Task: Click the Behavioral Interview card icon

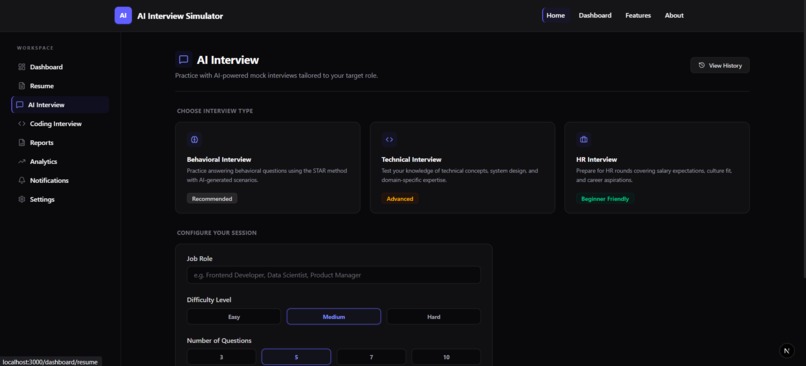Action: (x=194, y=139)
